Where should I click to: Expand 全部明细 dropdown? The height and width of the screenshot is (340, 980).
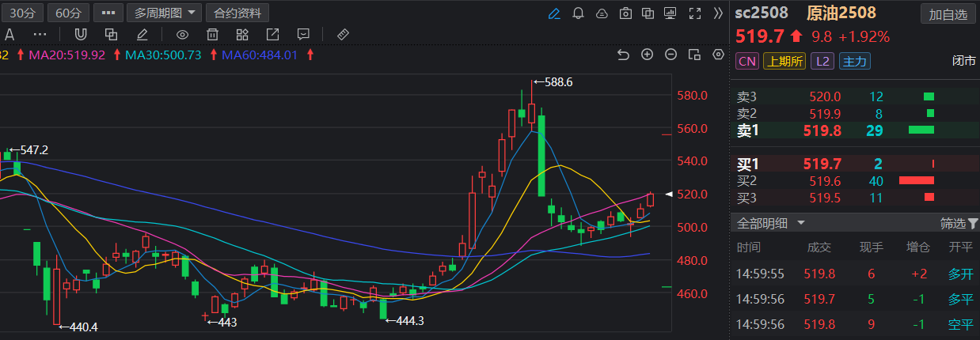pos(771,223)
